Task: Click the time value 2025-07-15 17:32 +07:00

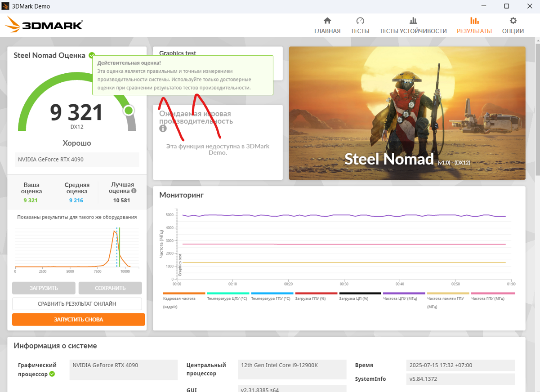Action: [x=460, y=365]
